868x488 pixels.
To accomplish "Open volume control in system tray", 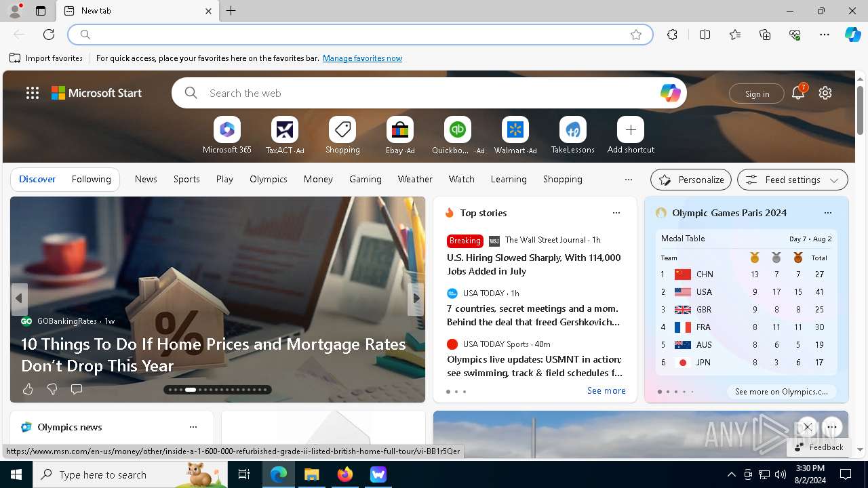I will tap(781, 474).
